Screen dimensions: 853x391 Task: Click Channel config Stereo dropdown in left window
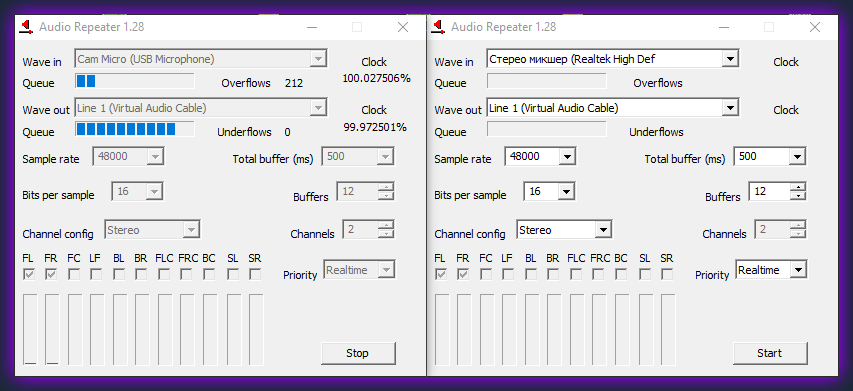(152, 230)
